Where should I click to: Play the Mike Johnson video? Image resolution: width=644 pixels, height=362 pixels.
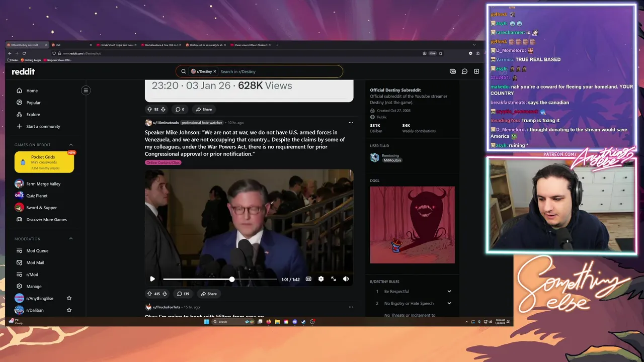pyautogui.click(x=152, y=279)
